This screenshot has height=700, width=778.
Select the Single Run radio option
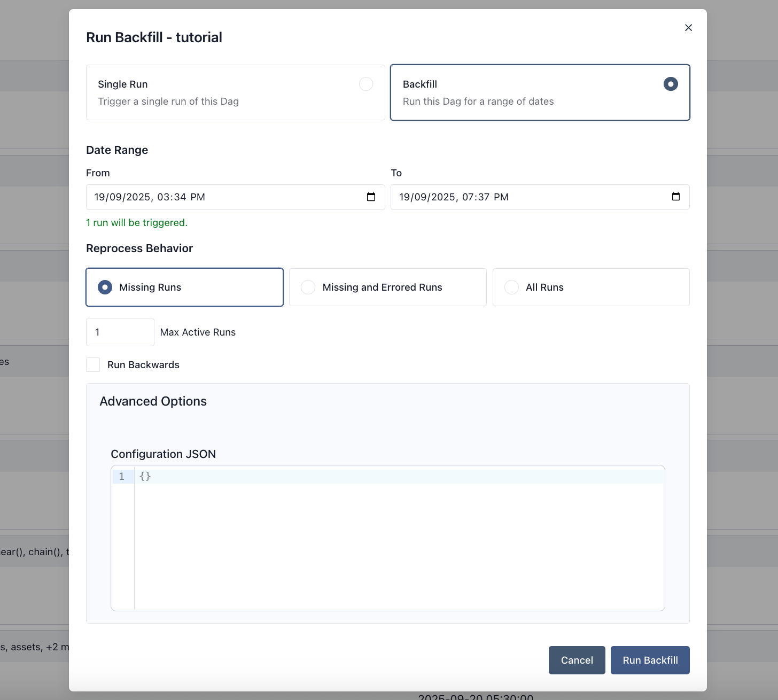tap(365, 84)
